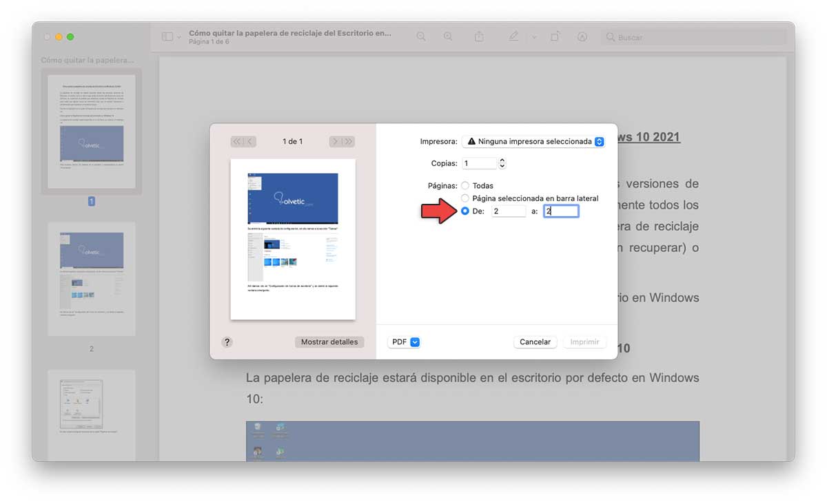
Task: Click the zoom in magnifier icon
Action: pyautogui.click(x=448, y=36)
